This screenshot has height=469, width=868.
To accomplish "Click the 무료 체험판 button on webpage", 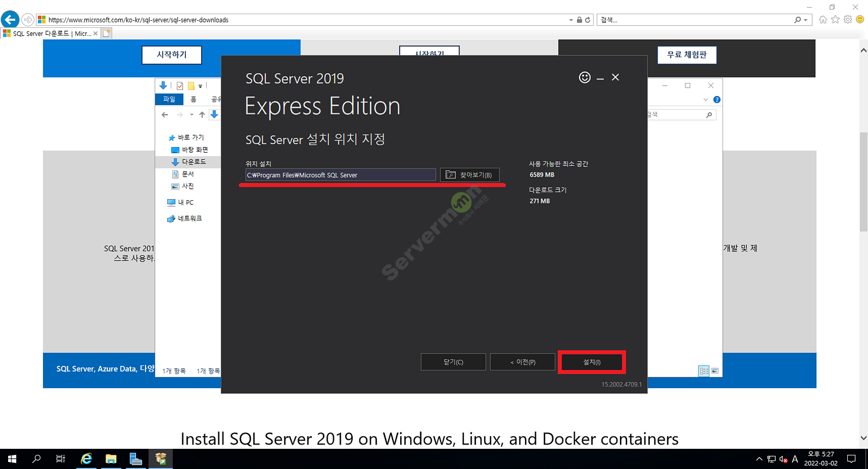I will tap(687, 55).
